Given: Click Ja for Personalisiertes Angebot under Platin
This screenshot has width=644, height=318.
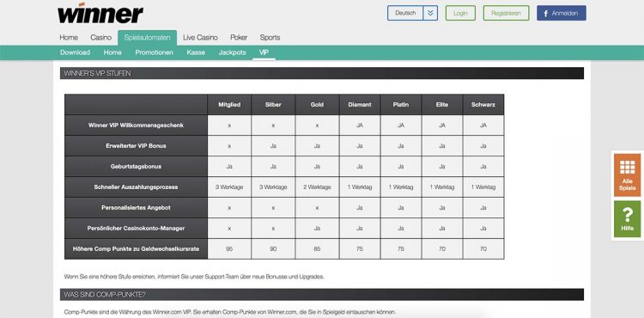Looking at the screenshot, I should pos(401,207).
